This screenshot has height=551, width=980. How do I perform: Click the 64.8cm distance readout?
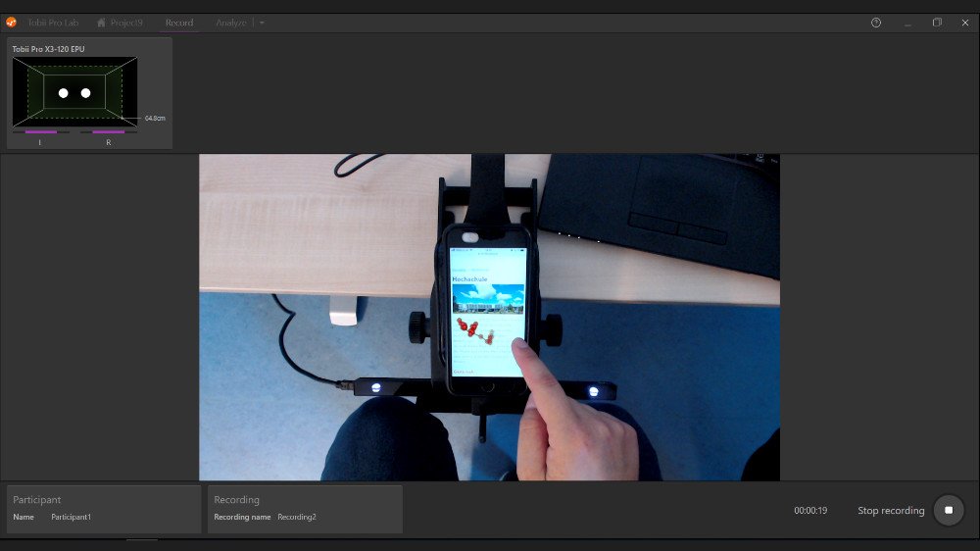click(x=155, y=119)
